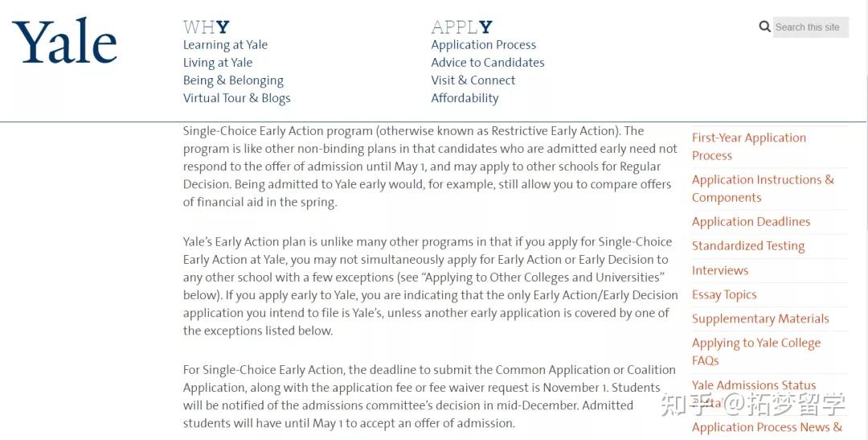Open Application Deadlines in sidebar
Image resolution: width=868 pixels, height=440 pixels.
pos(751,222)
